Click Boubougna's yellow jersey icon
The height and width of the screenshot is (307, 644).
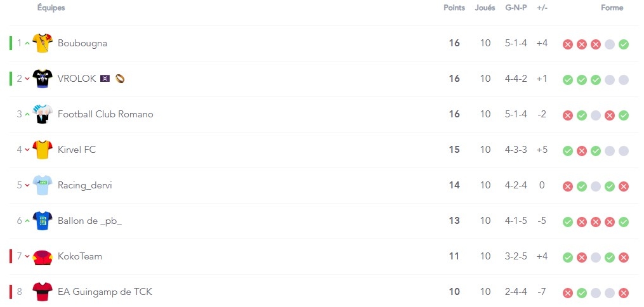(43, 43)
